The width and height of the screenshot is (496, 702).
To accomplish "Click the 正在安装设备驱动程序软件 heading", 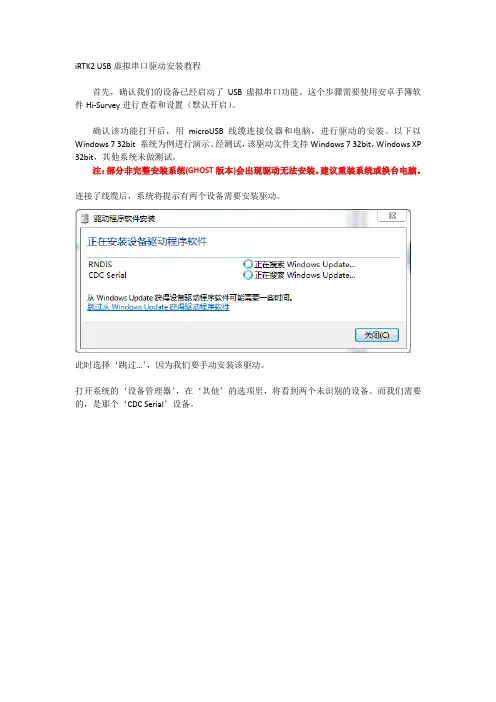I will 147,242.
